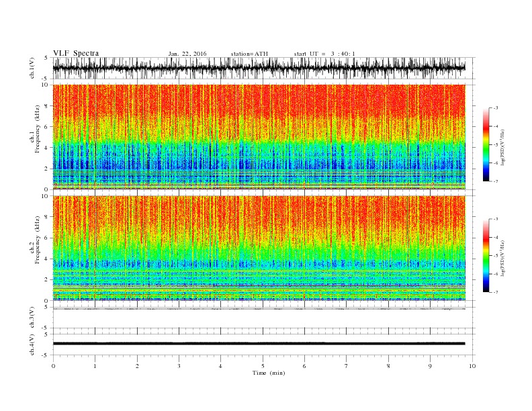Click time axis tick label "6"
Screen dimensions: 532x411
(x=304, y=366)
